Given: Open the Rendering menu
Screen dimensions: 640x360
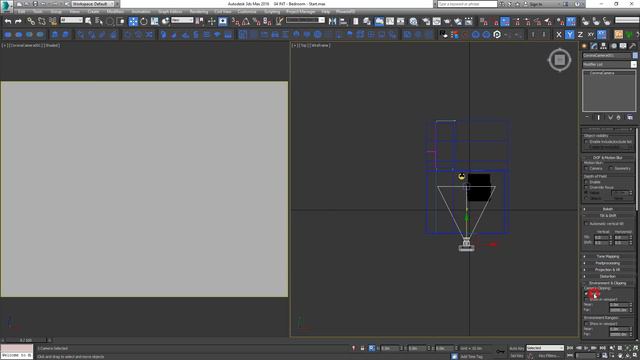Looking at the screenshot, I should 199,12.
